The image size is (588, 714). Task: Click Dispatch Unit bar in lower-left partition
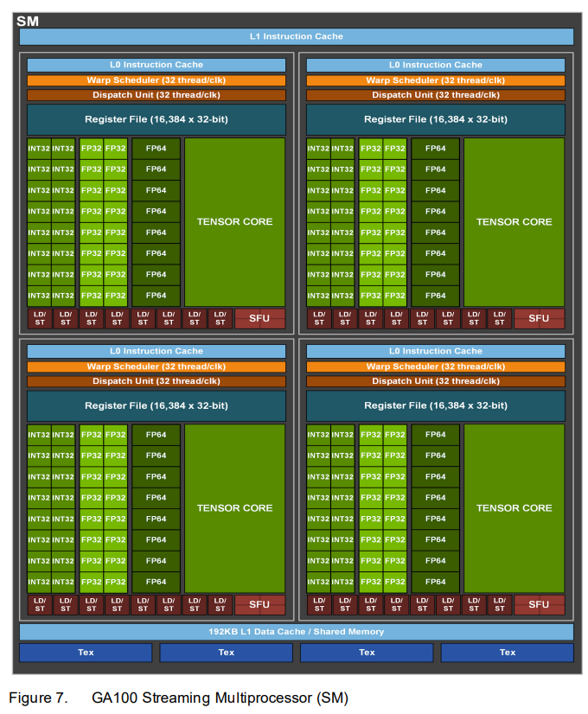click(x=157, y=381)
